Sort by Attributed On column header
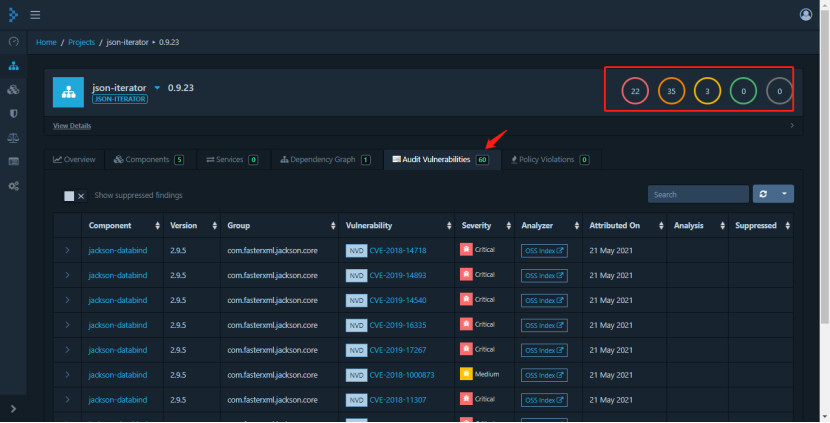The width and height of the screenshot is (830, 423). pyautogui.click(x=625, y=226)
